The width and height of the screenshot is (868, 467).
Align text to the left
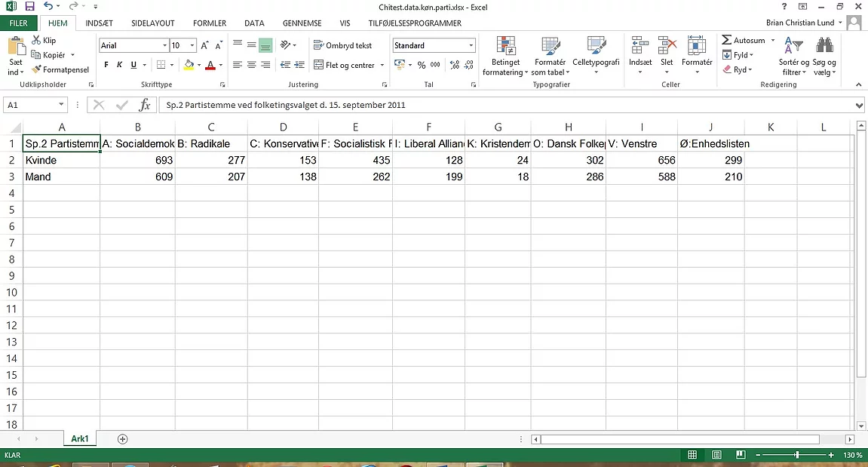point(238,65)
